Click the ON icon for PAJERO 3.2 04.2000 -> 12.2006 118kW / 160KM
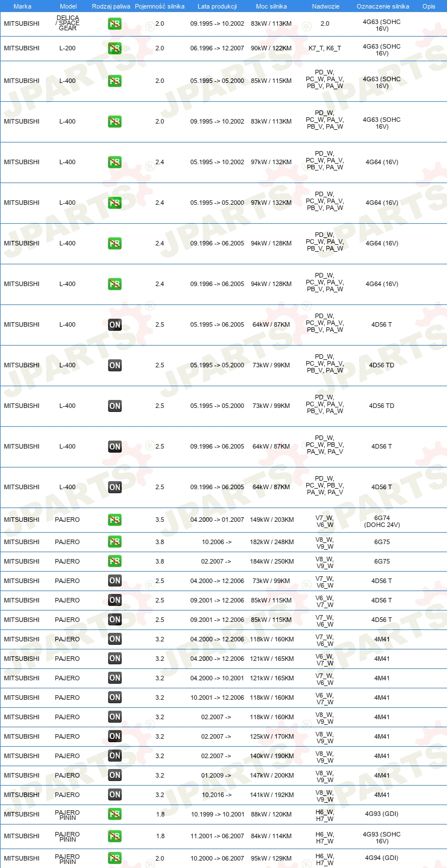This screenshot has width=447, height=868. coord(114,639)
